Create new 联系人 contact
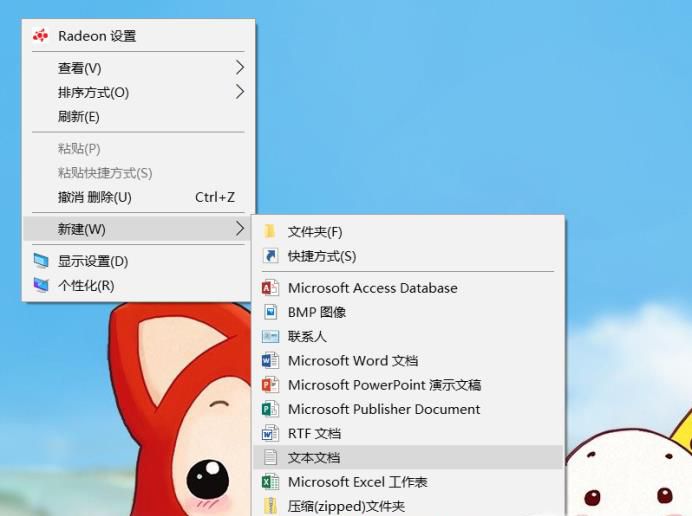 click(x=409, y=336)
